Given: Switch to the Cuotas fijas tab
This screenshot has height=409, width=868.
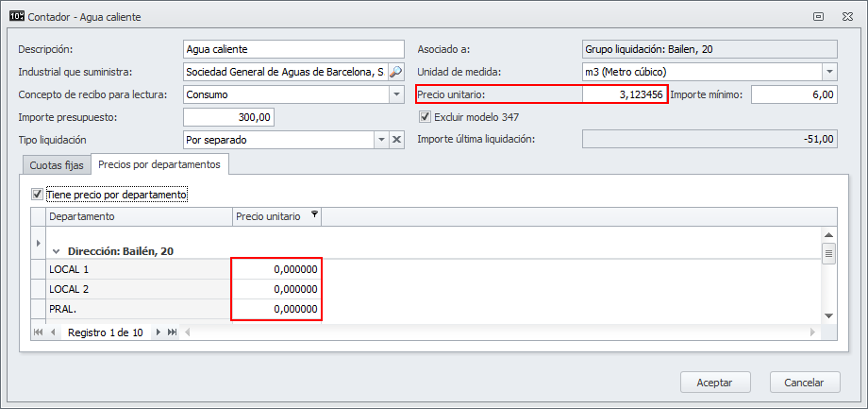Looking at the screenshot, I should (x=57, y=164).
